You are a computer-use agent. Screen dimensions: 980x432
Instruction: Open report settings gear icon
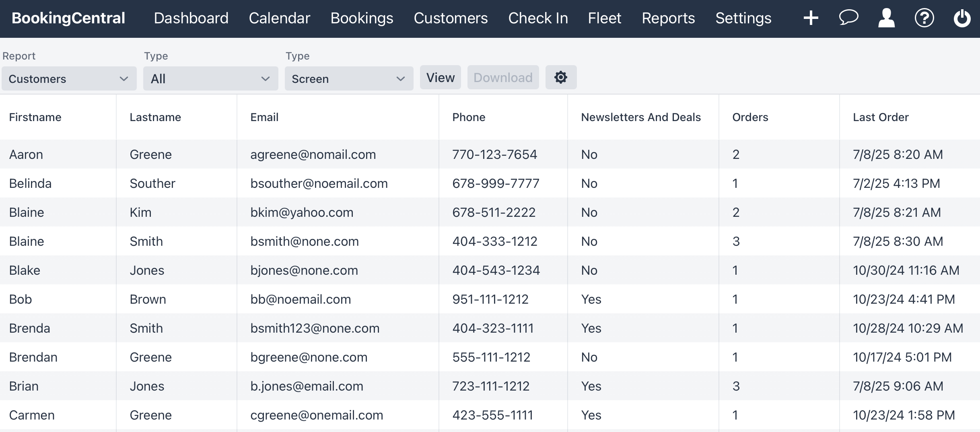(x=561, y=77)
